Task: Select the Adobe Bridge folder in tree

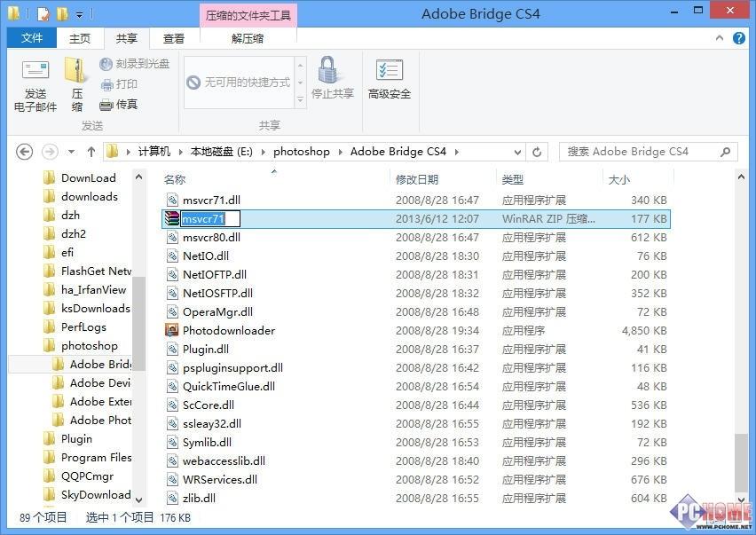Action: point(100,364)
